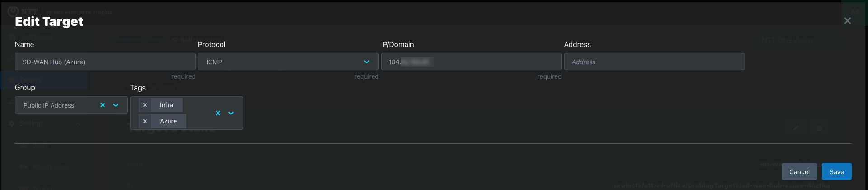Screen dimensions: 868x190
Task: Click the dimmed pencil edit icon
Action: point(795,128)
